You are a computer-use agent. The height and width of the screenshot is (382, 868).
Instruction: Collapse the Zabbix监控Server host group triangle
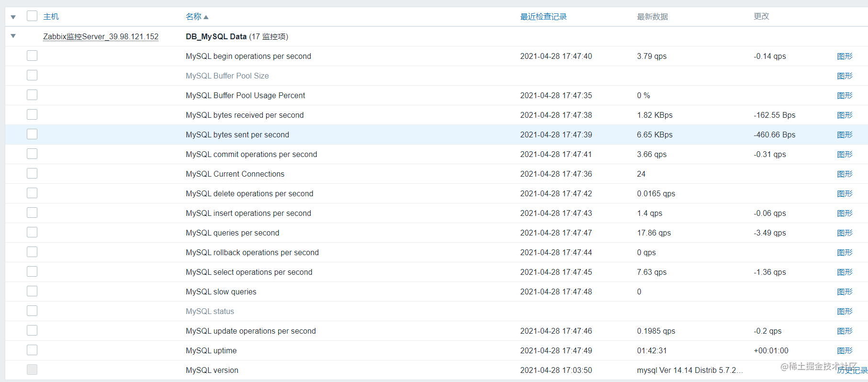pos(13,36)
